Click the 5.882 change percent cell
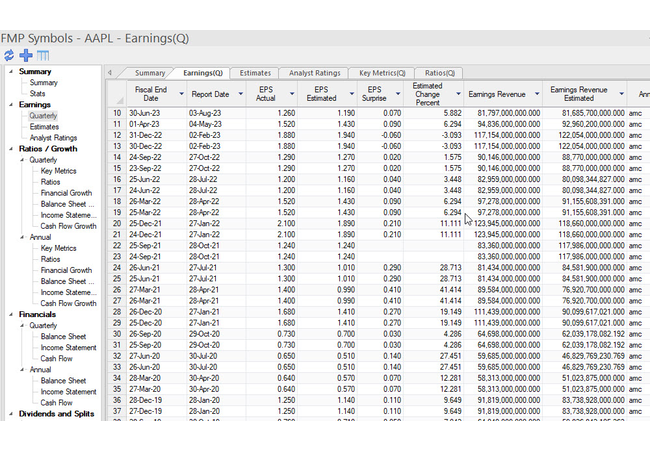The image size is (650, 450). [x=433, y=113]
